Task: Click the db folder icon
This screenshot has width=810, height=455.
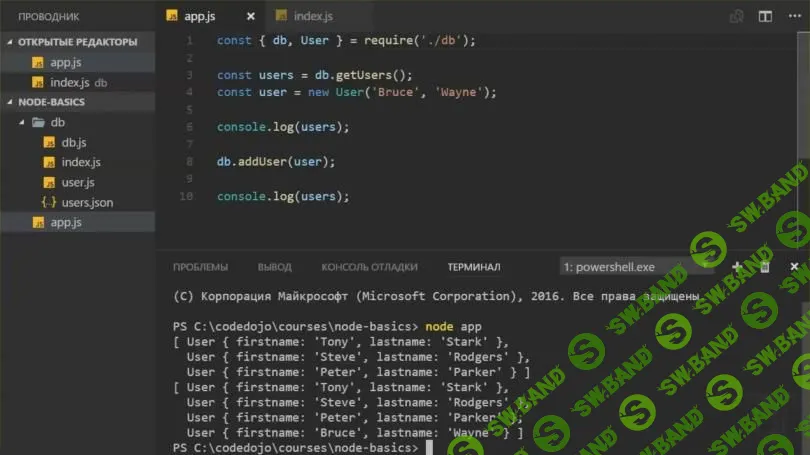Action: click(x=38, y=122)
